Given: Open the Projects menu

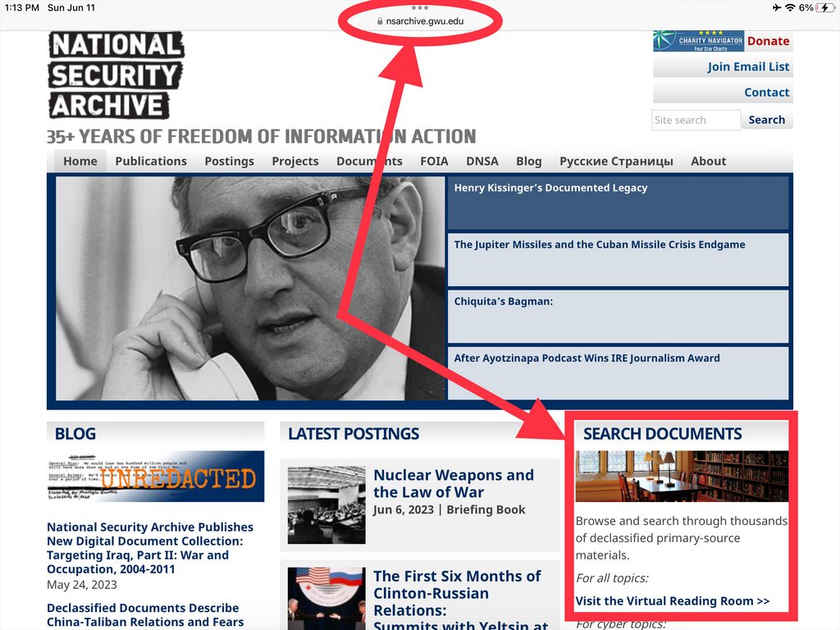Looking at the screenshot, I should point(295,162).
